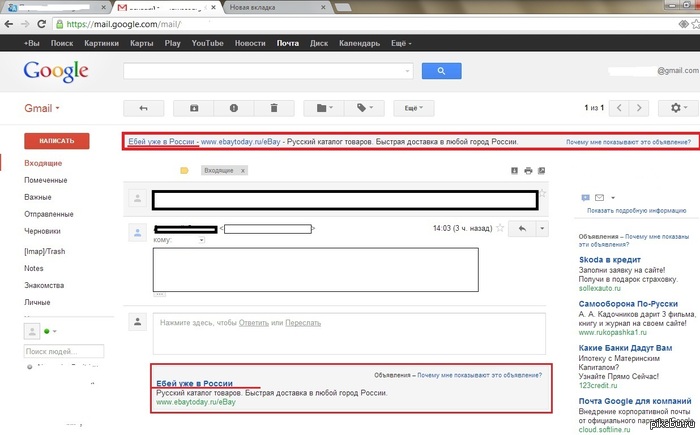Screen dimensions: 700x435
Task: Reload the Gmail page
Action: (42, 24)
